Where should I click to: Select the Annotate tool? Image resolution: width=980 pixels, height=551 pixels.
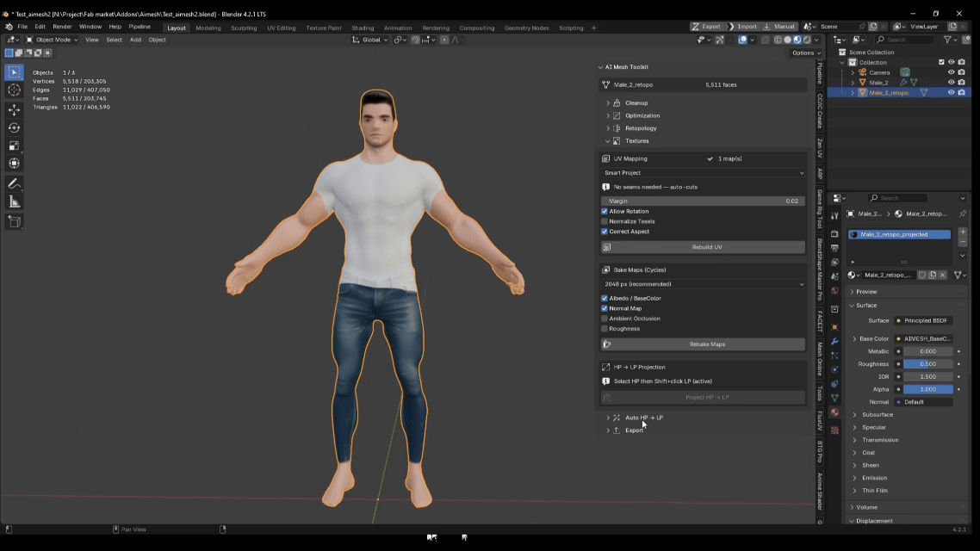(x=15, y=184)
